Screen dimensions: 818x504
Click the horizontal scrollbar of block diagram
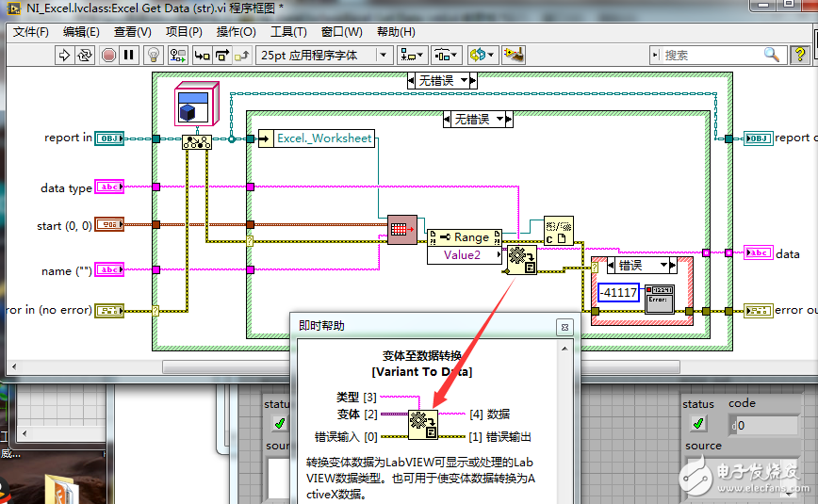[x=420, y=366]
